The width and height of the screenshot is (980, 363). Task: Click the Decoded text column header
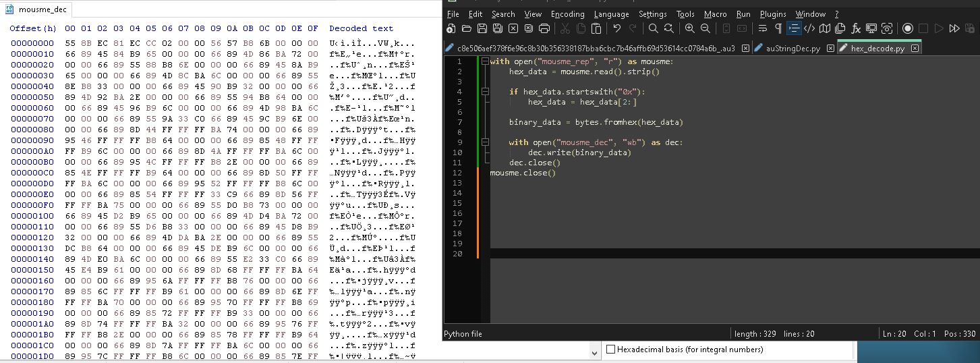click(x=362, y=28)
